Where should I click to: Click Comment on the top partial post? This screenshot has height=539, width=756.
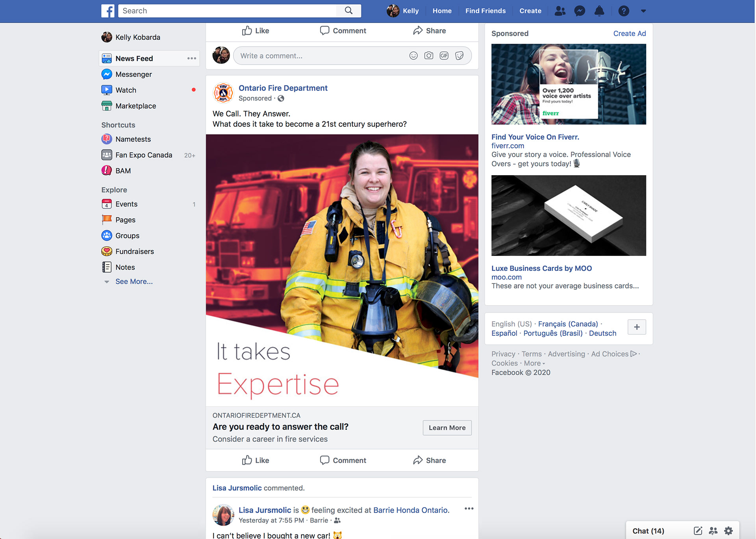coord(343,30)
